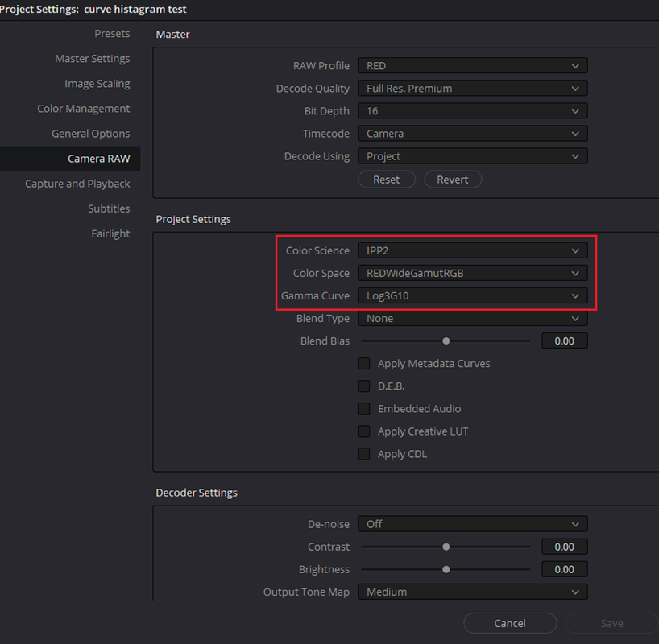The height and width of the screenshot is (644, 659).
Task: Click the Blend Bias slider handle
Action: [446, 341]
